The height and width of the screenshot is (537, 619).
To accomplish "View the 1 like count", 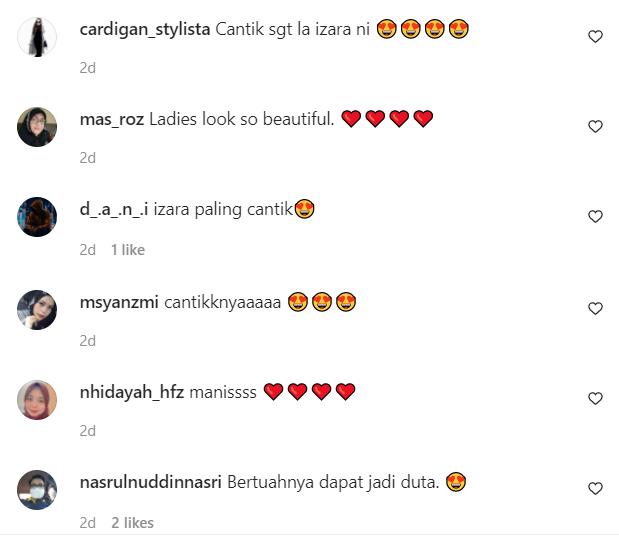I will (x=128, y=250).
